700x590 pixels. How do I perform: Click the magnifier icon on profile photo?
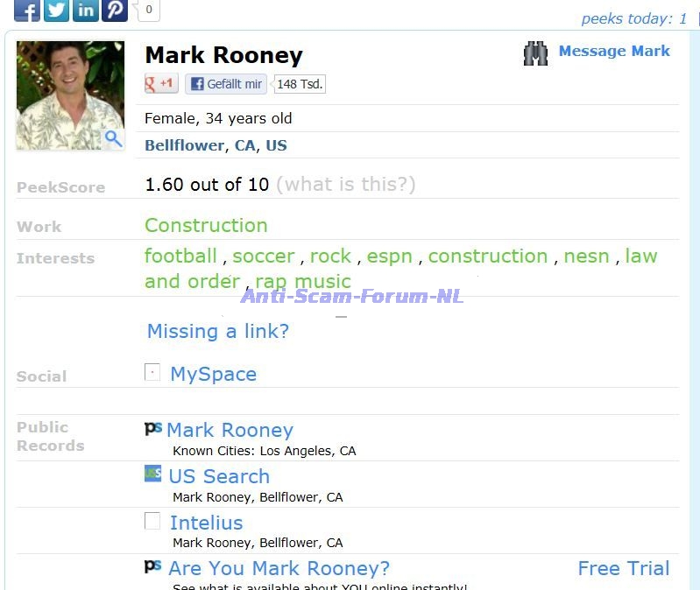click(x=112, y=138)
